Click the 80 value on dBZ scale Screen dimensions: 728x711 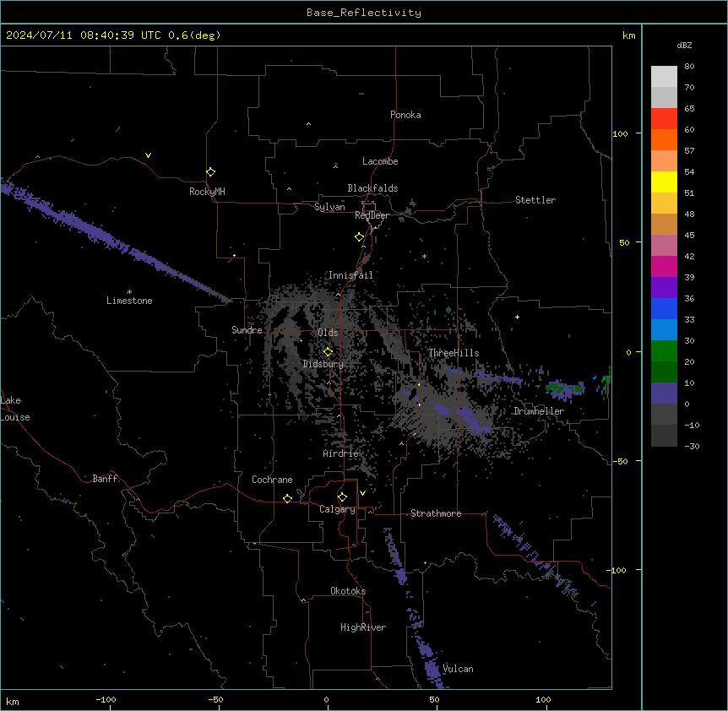(689, 67)
